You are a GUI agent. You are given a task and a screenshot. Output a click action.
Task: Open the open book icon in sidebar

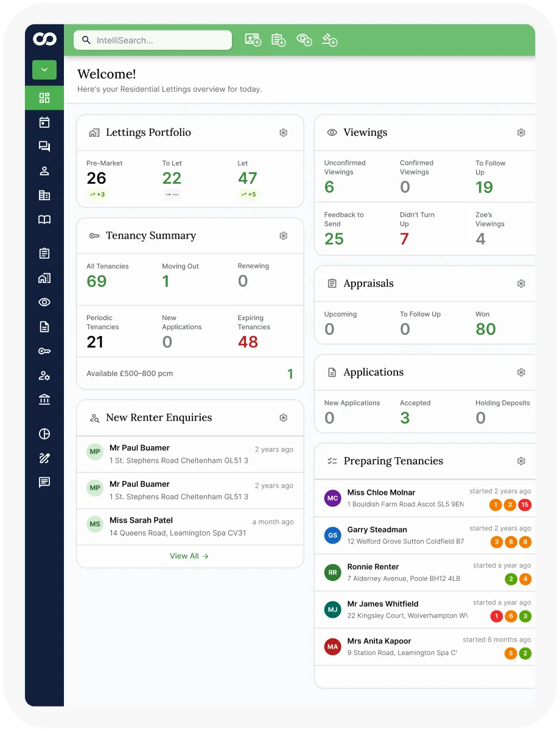point(44,220)
